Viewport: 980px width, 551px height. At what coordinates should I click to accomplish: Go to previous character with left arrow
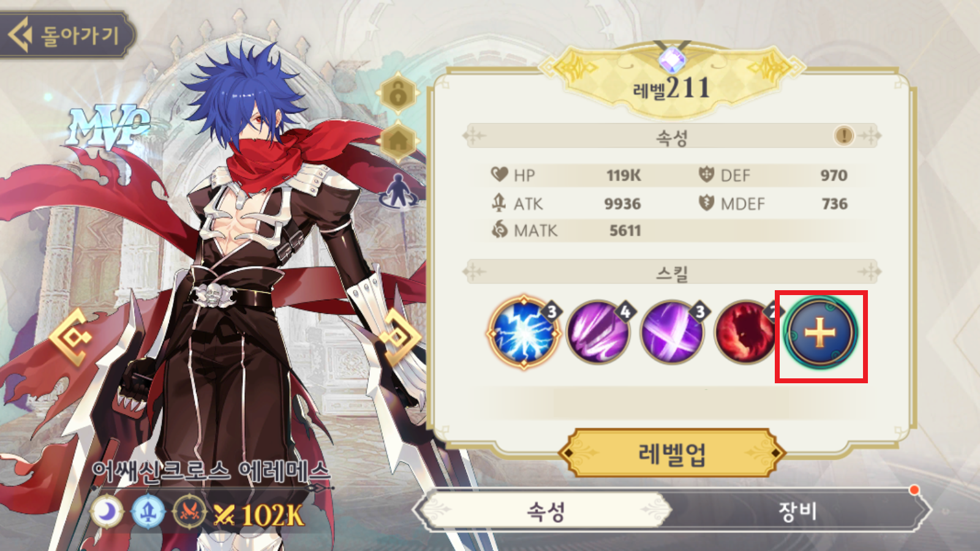pyautogui.click(x=72, y=337)
